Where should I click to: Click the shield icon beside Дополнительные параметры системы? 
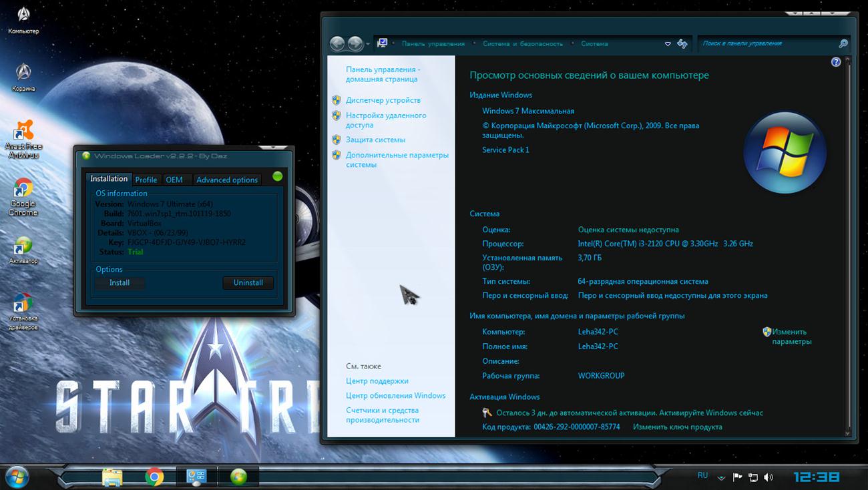(337, 155)
